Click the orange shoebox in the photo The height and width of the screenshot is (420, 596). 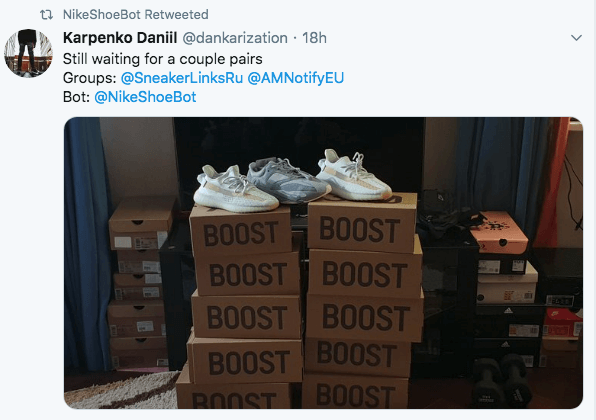point(498,232)
